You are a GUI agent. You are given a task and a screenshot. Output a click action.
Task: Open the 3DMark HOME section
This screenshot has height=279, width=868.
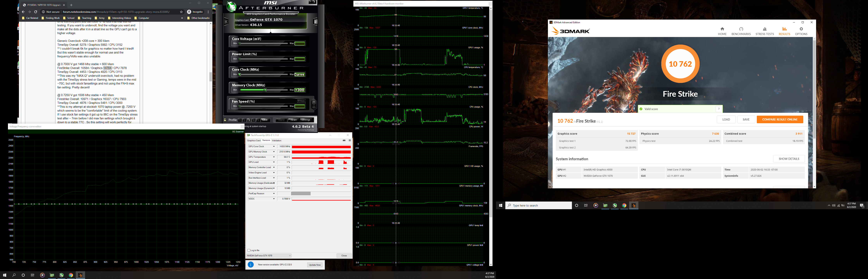click(722, 31)
